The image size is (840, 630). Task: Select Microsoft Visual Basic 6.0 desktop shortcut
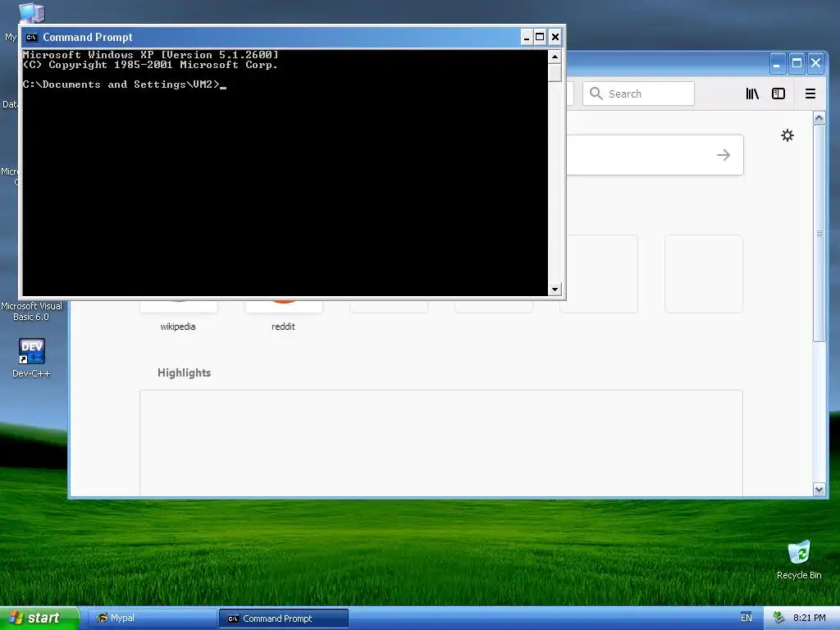tap(31, 311)
